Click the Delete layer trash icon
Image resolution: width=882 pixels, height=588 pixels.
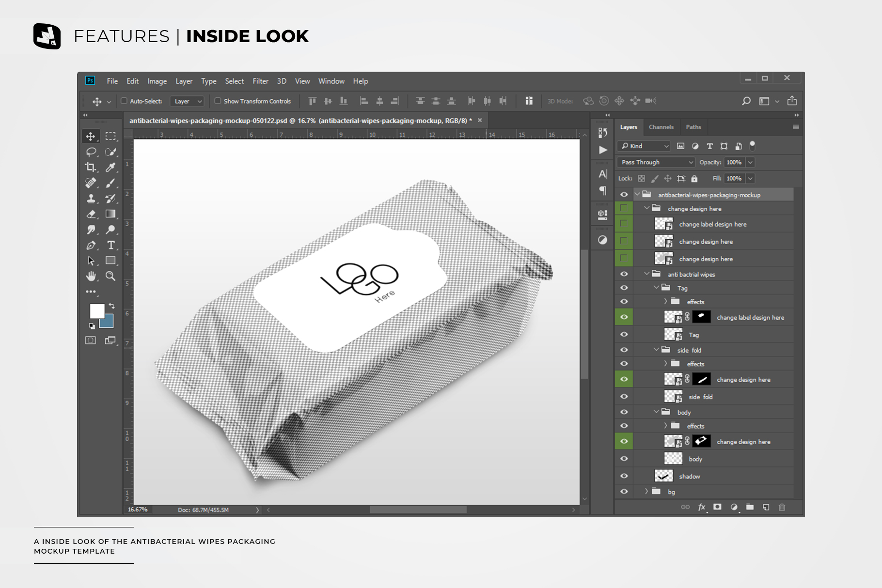(x=782, y=507)
